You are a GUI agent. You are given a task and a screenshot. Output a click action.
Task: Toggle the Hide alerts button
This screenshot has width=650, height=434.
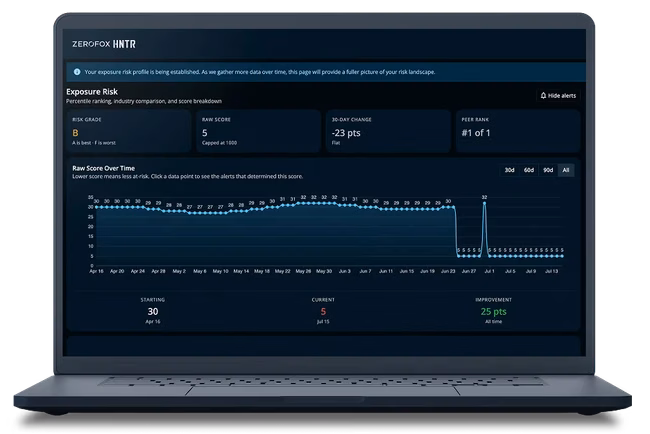tap(558, 95)
